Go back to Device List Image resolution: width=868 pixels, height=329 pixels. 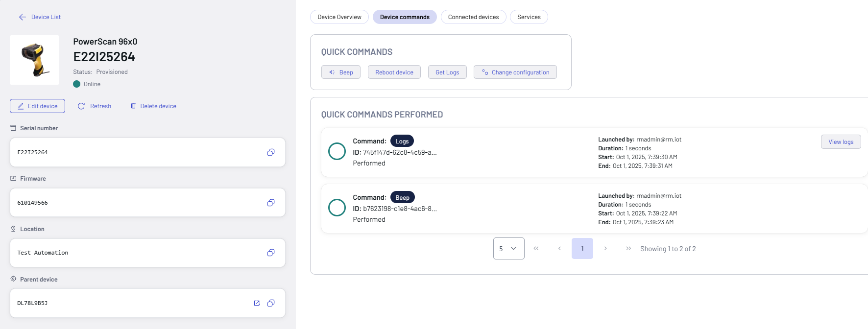click(40, 17)
